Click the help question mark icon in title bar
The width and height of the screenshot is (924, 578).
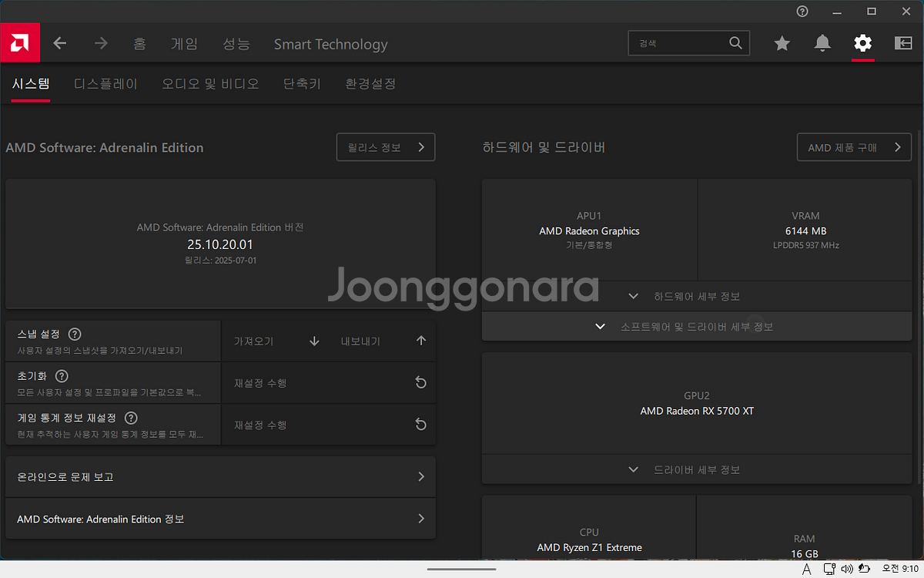point(802,12)
